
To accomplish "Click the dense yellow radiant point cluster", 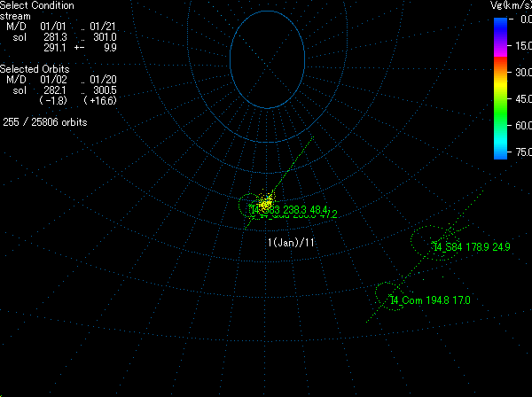I will tap(265, 204).
